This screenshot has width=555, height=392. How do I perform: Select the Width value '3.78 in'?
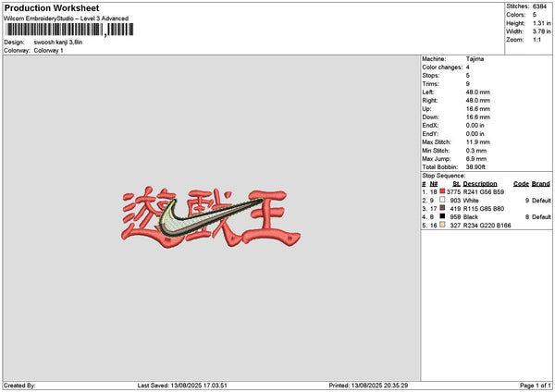[541, 31]
